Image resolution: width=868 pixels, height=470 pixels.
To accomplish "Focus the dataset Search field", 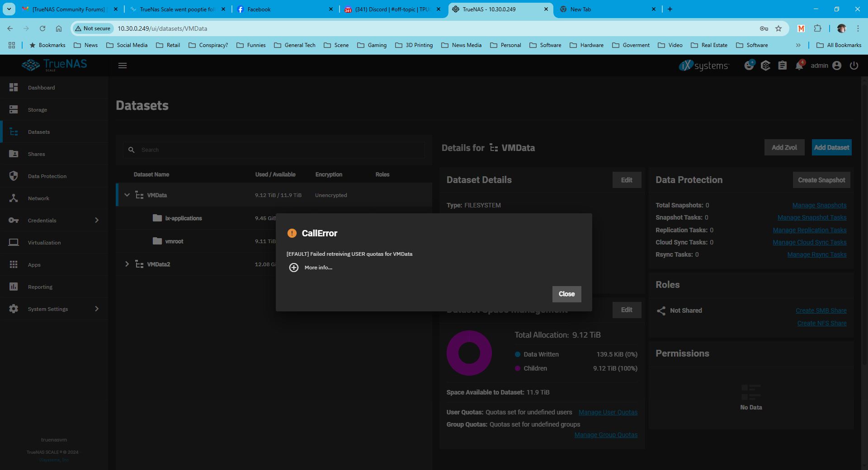I will click(274, 150).
